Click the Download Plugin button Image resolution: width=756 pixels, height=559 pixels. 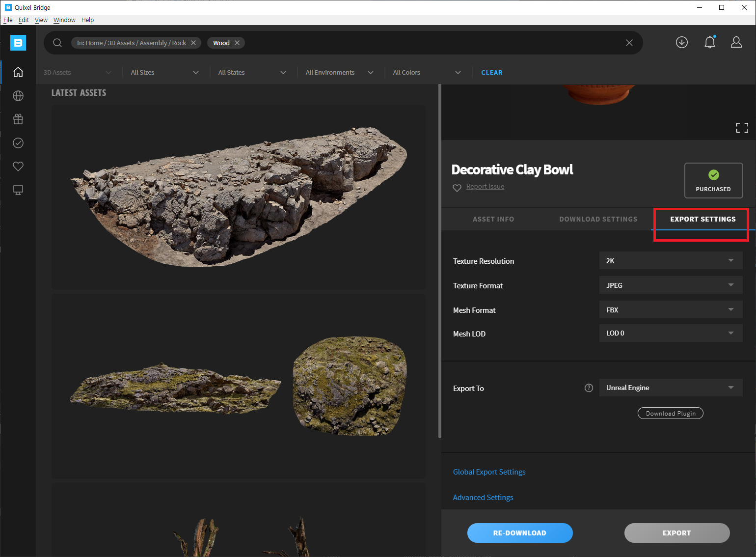click(671, 413)
